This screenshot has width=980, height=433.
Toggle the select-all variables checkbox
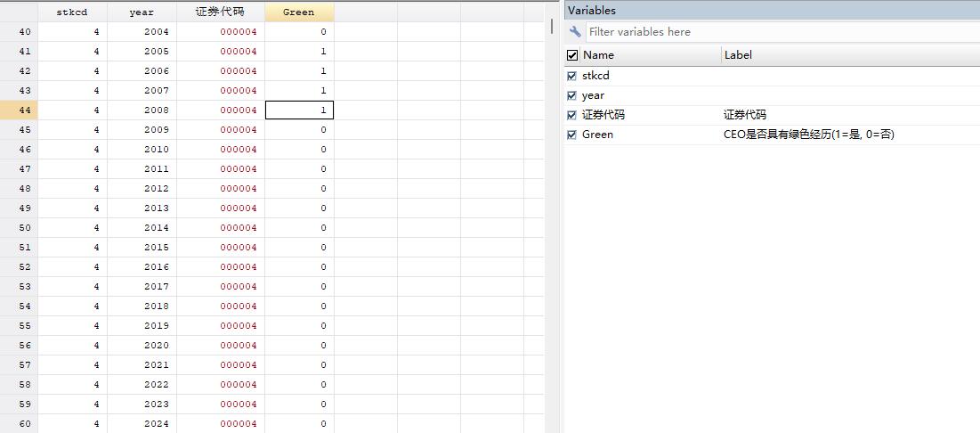(x=572, y=55)
